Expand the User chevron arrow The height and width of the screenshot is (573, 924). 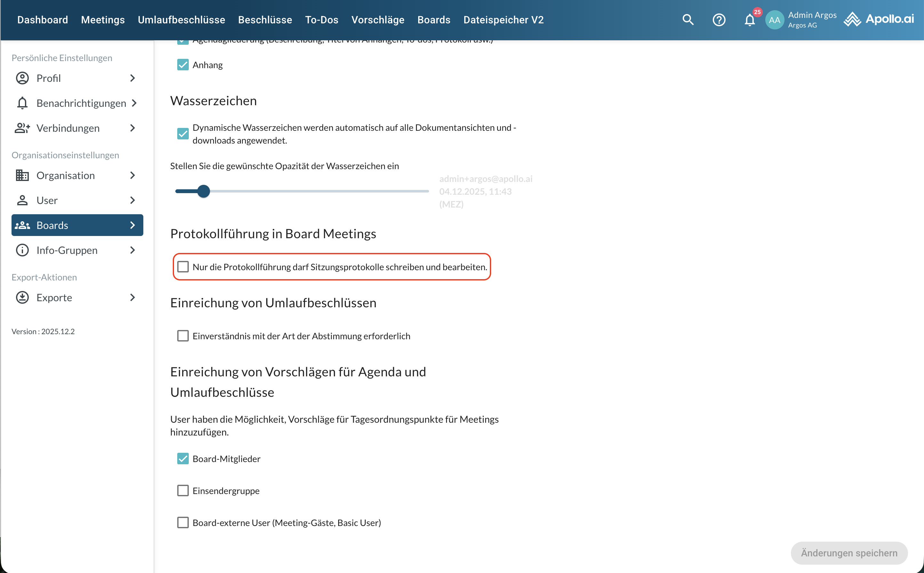tap(132, 200)
